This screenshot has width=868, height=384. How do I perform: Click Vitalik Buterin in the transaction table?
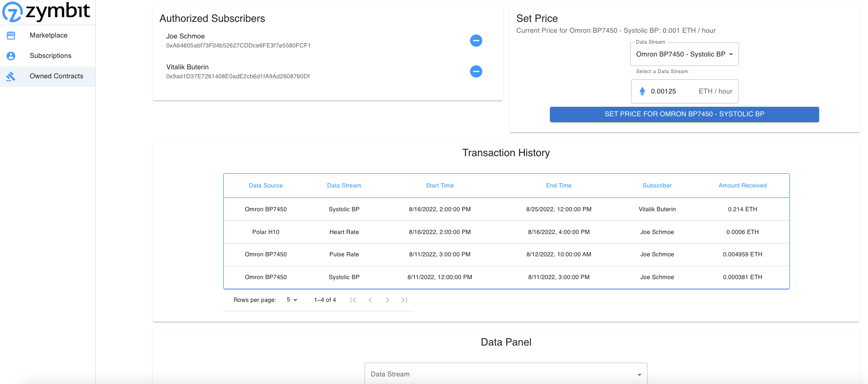[657, 209]
